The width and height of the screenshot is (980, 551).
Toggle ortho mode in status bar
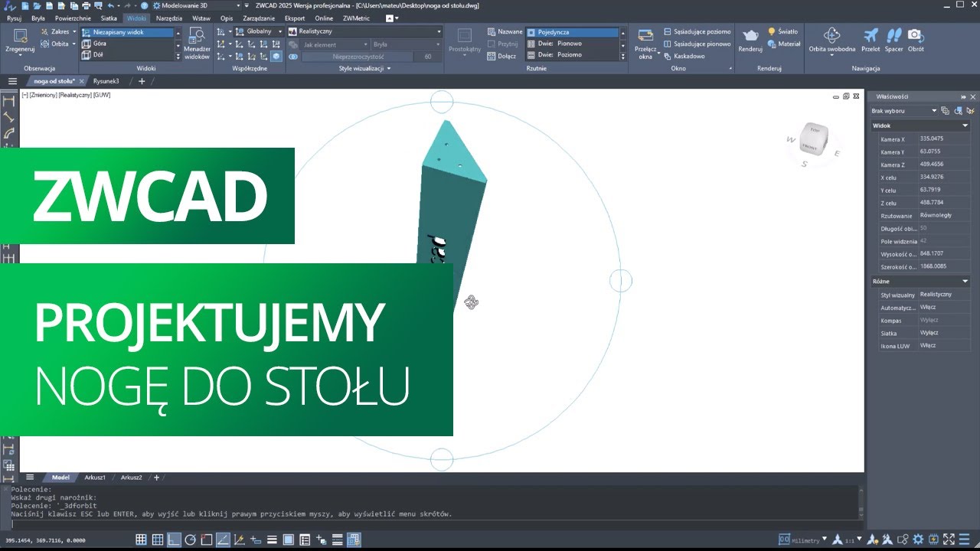pyautogui.click(x=175, y=540)
